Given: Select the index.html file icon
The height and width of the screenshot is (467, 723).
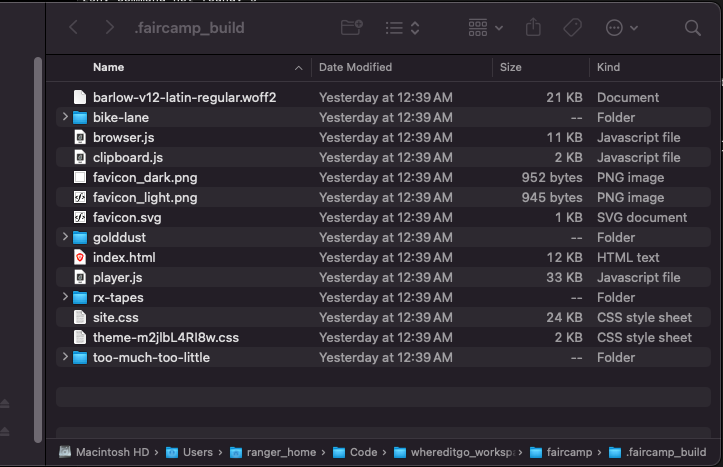Looking at the screenshot, I should (80, 257).
